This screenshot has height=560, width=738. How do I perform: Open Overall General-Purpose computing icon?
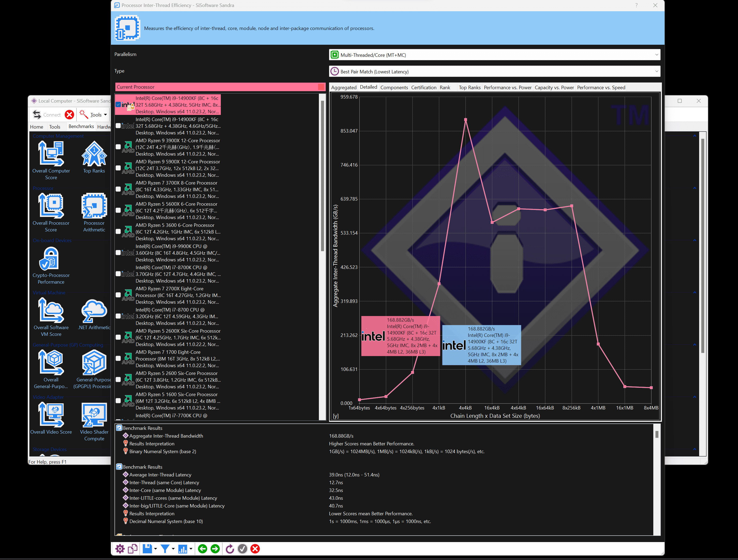(51, 369)
